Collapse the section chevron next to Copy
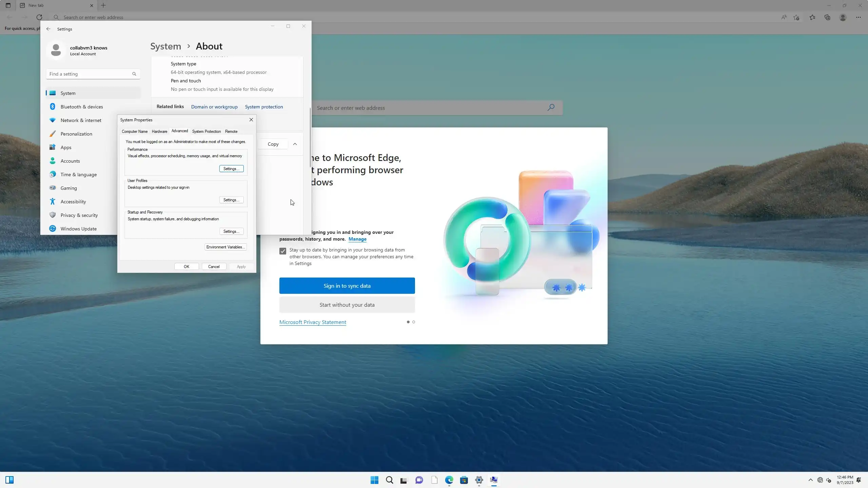This screenshot has height=488, width=868. pos(295,144)
